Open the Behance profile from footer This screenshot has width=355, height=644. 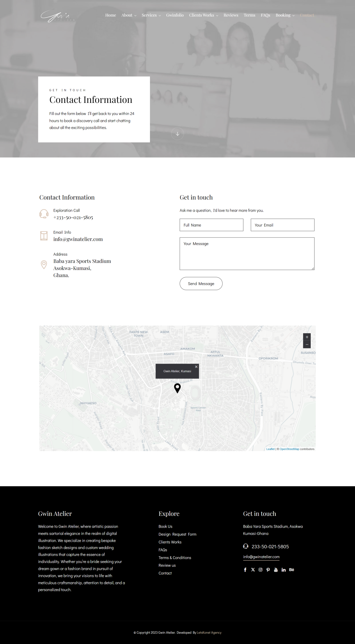tap(292, 570)
